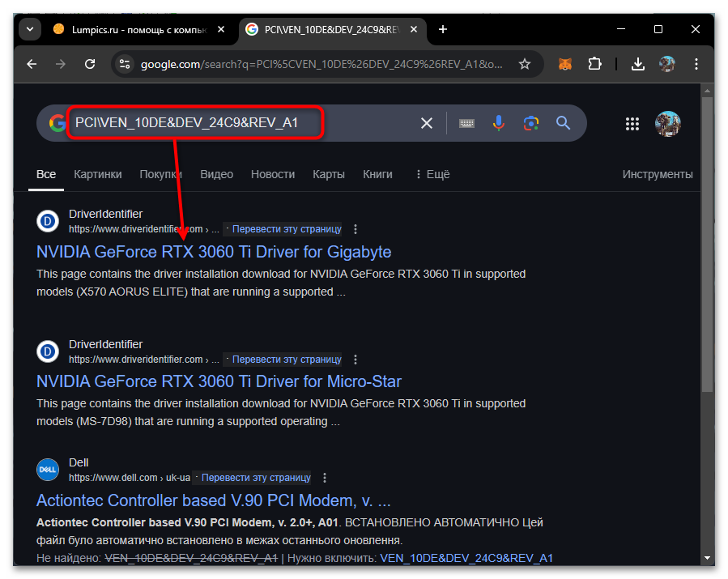Open the MetaMask fox extension
Viewport: 728px width, 579px height.
(565, 64)
